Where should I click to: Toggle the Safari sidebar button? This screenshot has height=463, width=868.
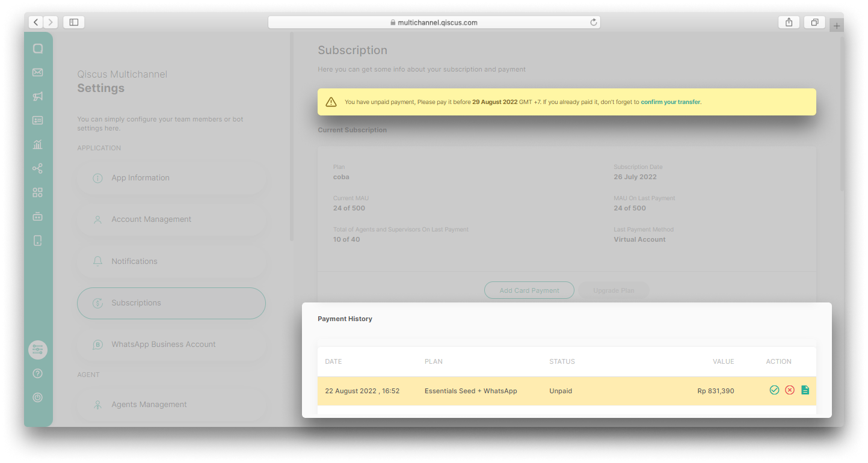(x=74, y=22)
